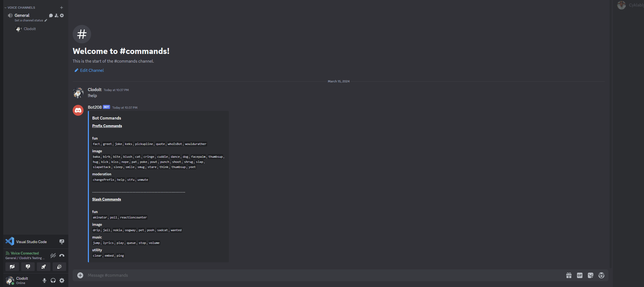Toggle noise suppression
Viewport: 644px width, 287px height.
point(53,255)
